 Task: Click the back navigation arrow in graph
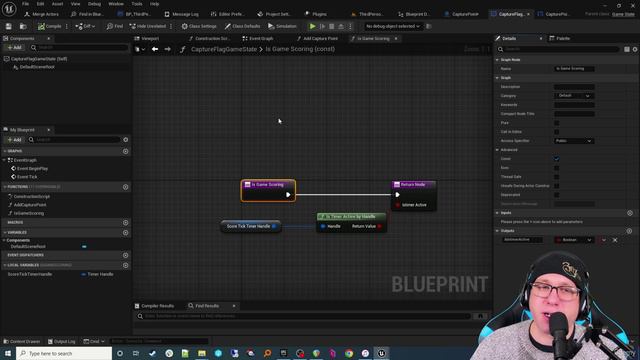coord(155,49)
